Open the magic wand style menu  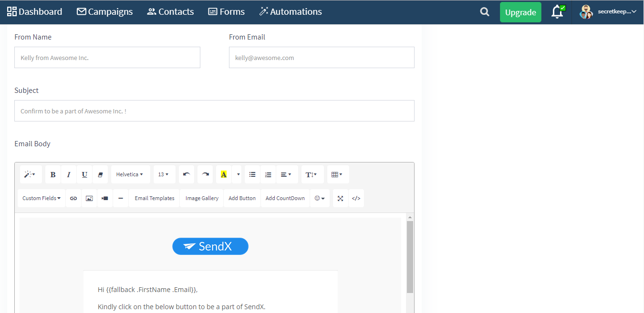[x=31, y=174]
